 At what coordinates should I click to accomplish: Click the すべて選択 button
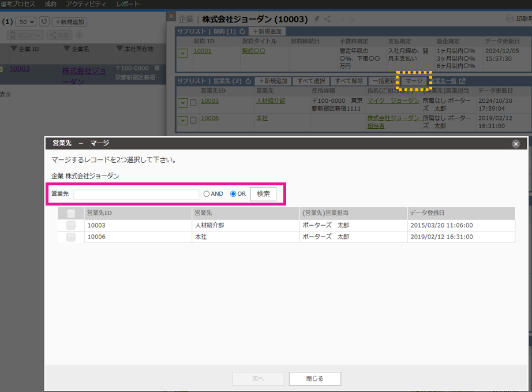click(311, 81)
